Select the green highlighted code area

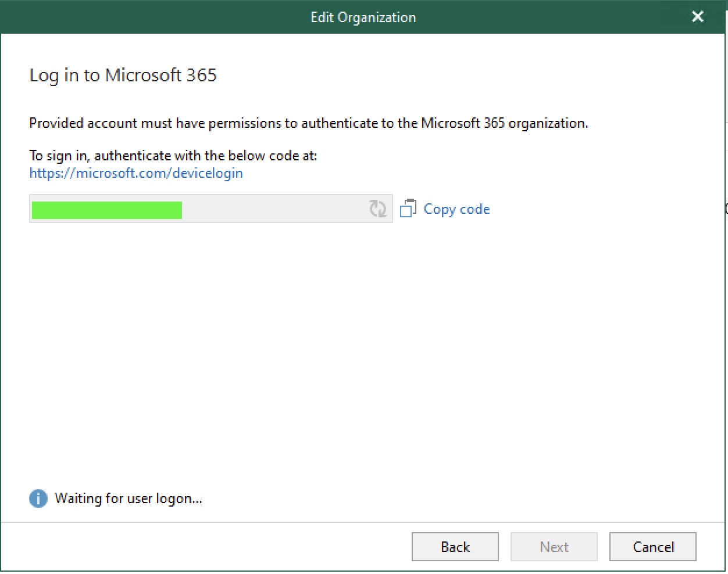tap(107, 210)
